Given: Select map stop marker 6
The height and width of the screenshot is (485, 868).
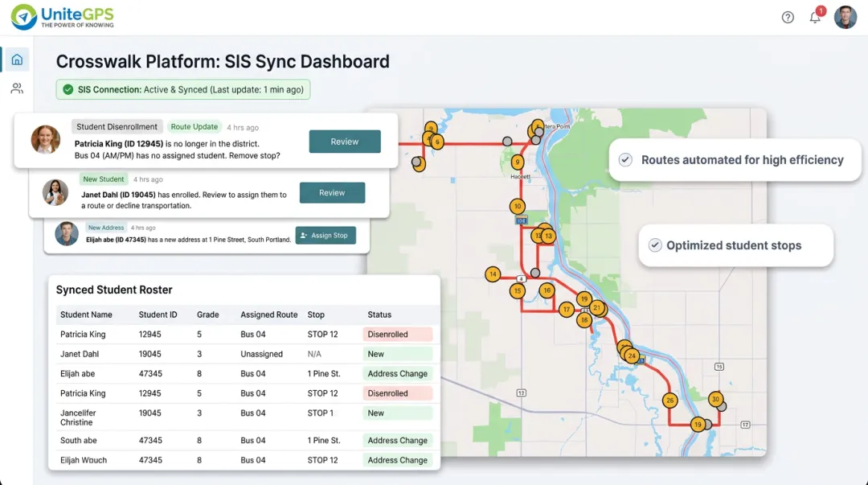Looking at the screenshot, I should [436, 142].
